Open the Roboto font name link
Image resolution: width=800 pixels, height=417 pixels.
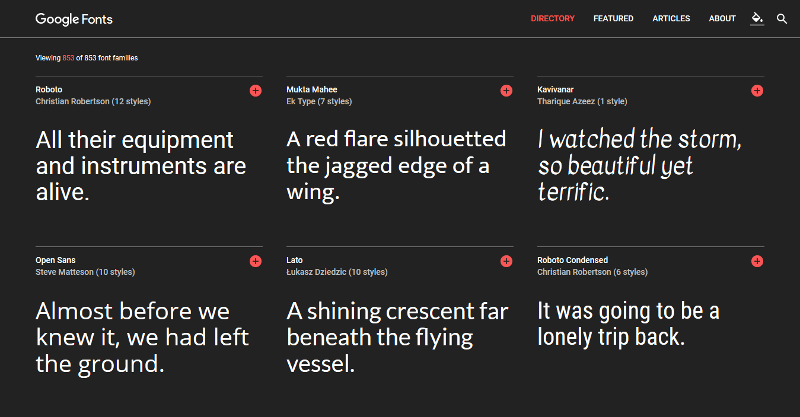[49, 89]
